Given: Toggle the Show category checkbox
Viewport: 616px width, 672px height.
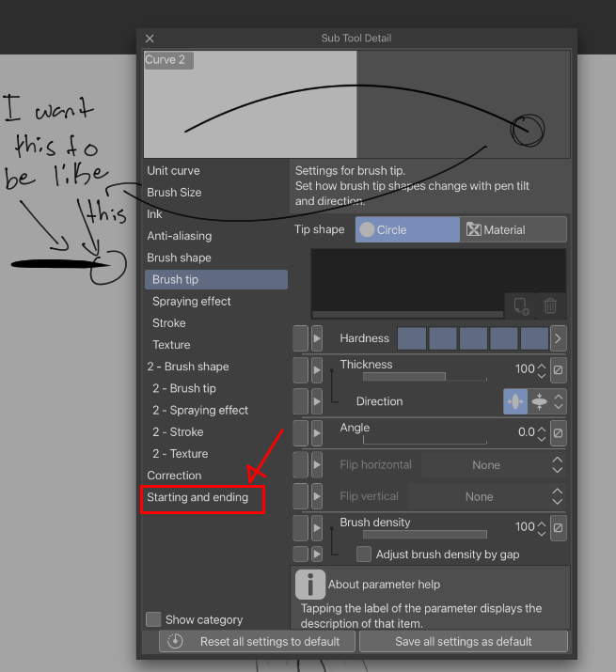Looking at the screenshot, I should point(153,619).
